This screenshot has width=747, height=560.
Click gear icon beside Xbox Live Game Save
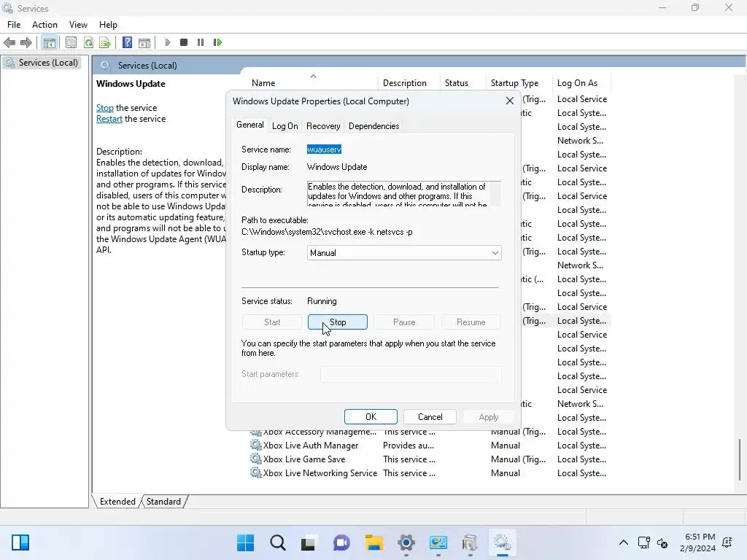(x=256, y=459)
